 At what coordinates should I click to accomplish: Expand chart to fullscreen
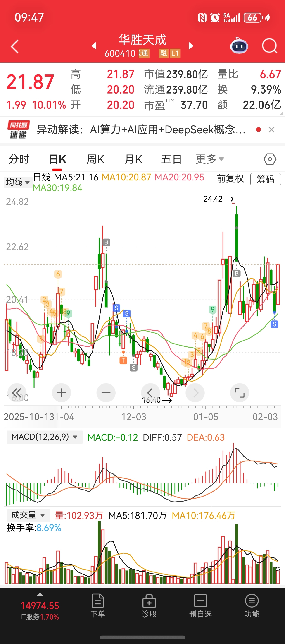point(240,393)
